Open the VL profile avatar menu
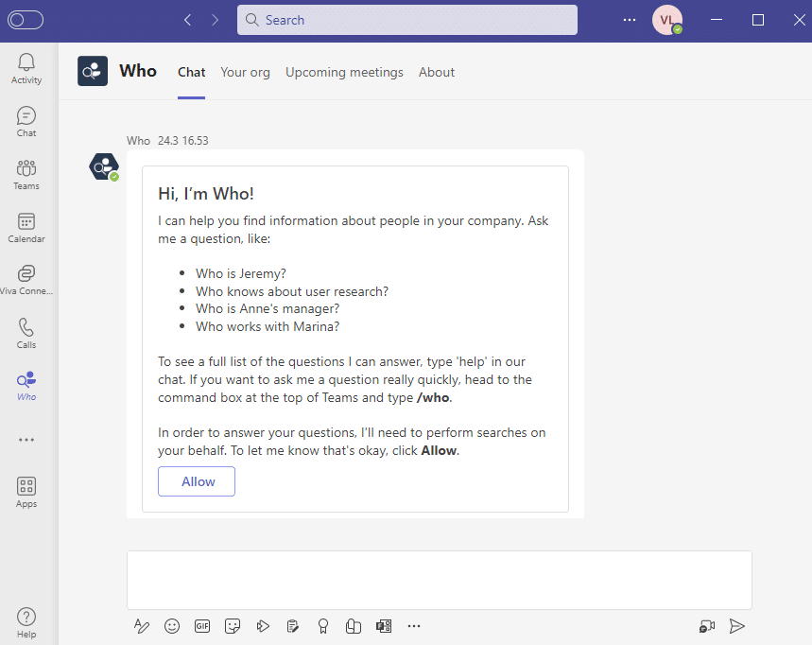The width and height of the screenshot is (812, 645). (x=666, y=20)
